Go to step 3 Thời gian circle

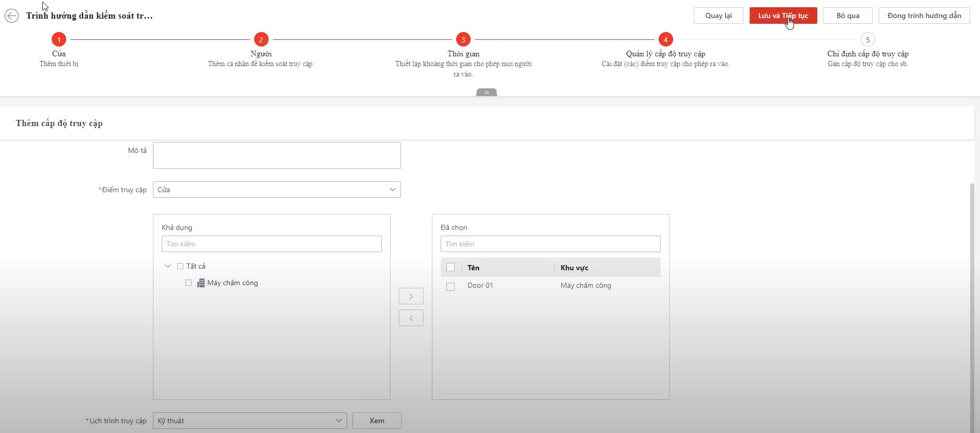click(463, 40)
